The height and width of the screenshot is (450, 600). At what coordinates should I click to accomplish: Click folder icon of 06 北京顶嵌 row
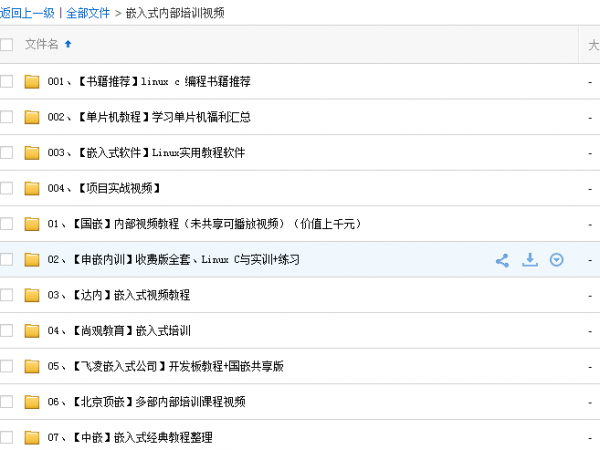pos(32,402)
